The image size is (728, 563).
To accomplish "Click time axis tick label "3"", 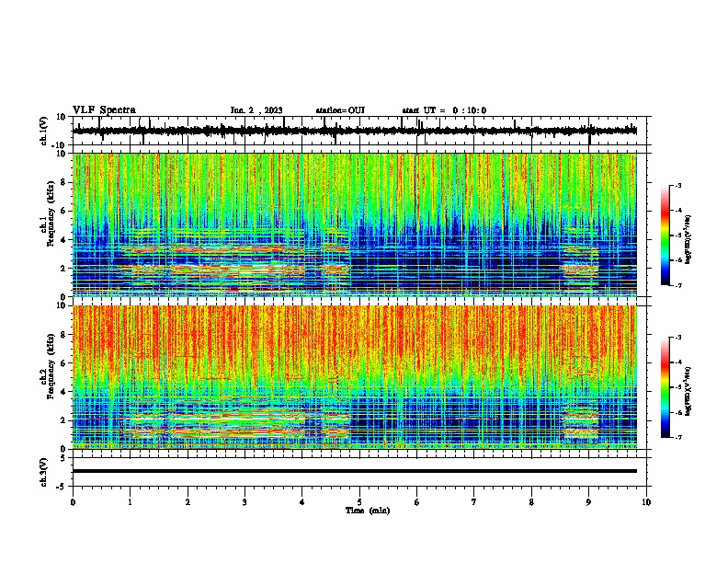I will point(245,501).
